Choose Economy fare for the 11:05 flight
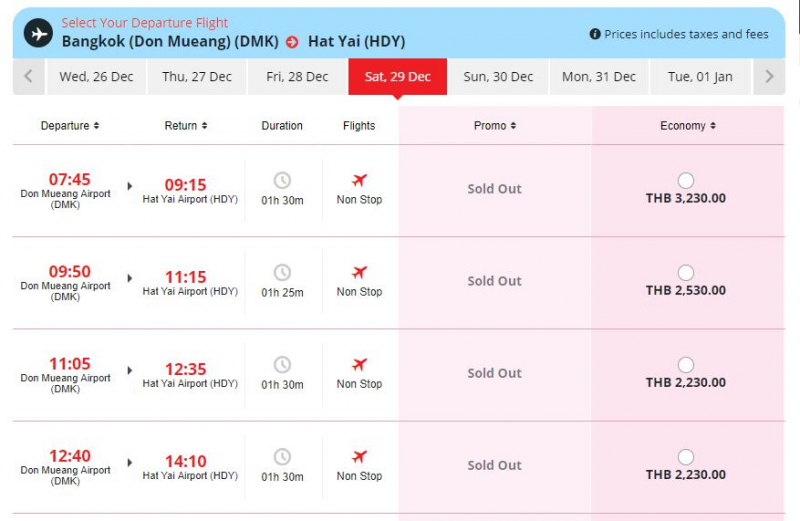This screenshot has width=800, height=521. [x=686, y=365]
